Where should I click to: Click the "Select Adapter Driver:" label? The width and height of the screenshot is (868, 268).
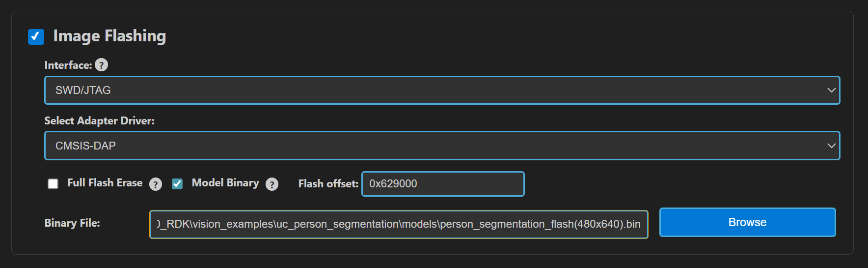[x=99, y=121]
